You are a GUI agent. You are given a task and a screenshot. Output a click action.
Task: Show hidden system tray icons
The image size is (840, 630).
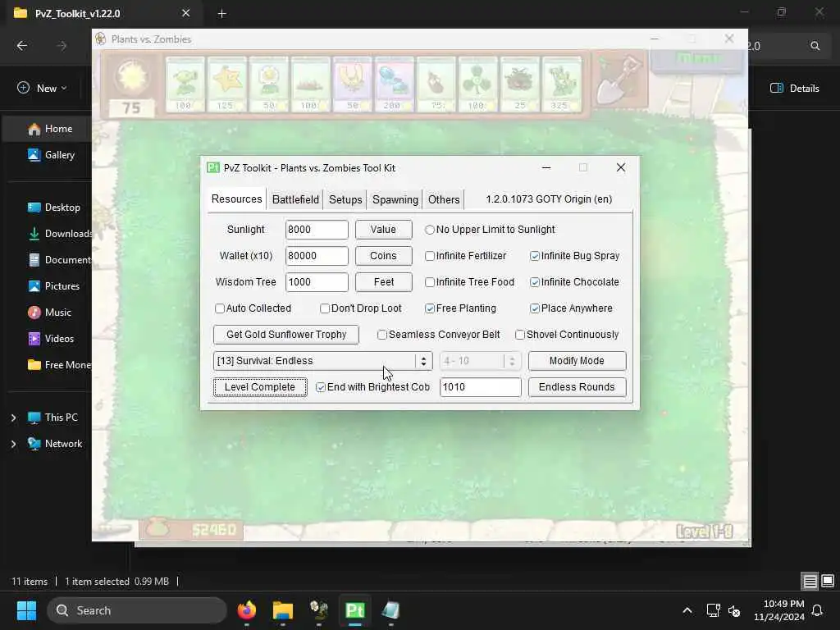click(687, 610)
